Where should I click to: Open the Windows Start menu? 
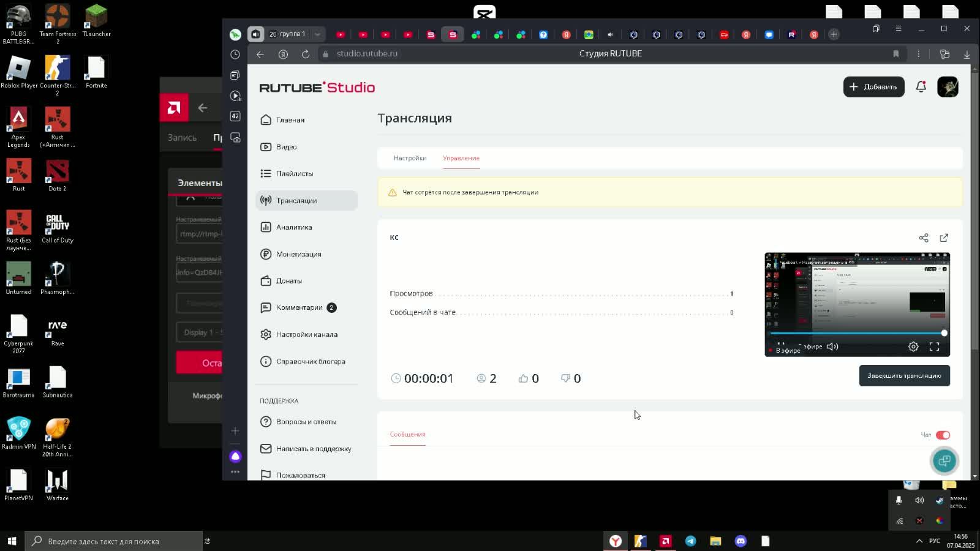[12, 541]
